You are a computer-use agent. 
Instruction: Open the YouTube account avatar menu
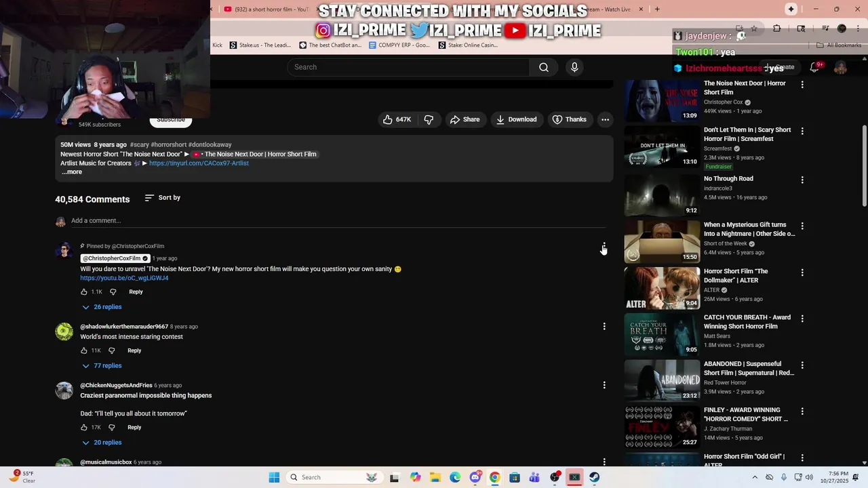(840, 67)
